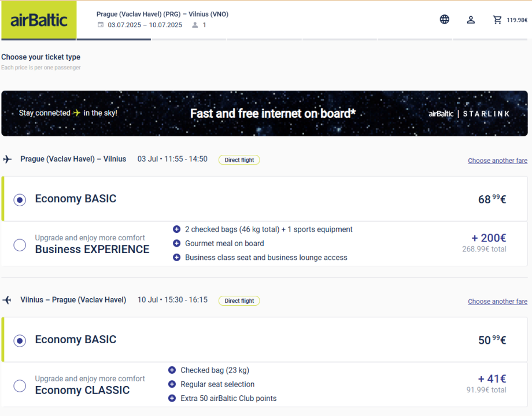
Task: Click the Direct flight badge on outbound flight
Action: tap(239, 160)
